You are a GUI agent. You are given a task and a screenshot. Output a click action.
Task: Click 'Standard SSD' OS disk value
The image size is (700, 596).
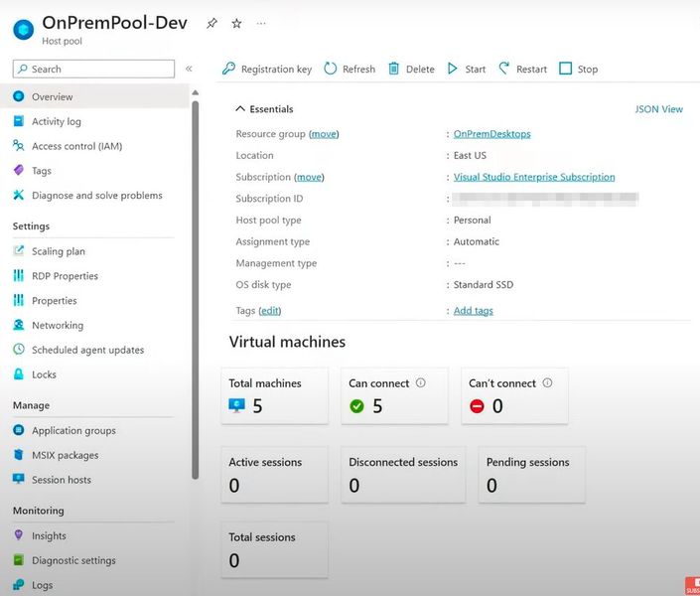point(484,285)
